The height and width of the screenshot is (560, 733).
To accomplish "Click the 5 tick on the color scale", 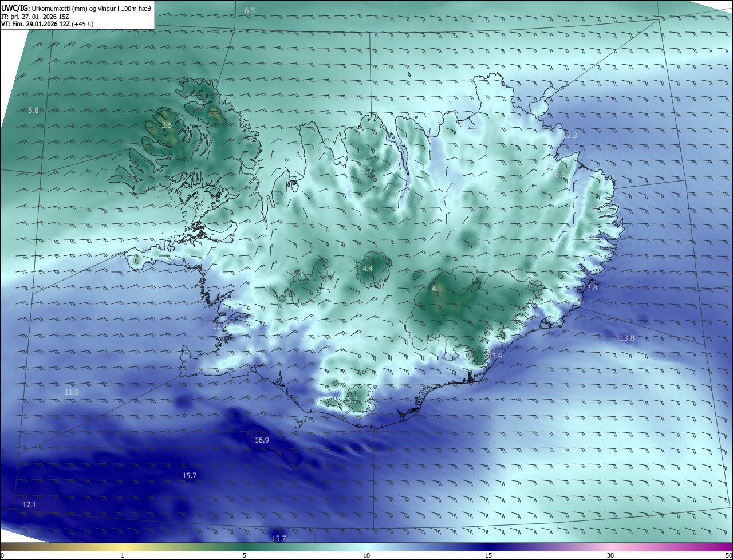I will (245, 555).
